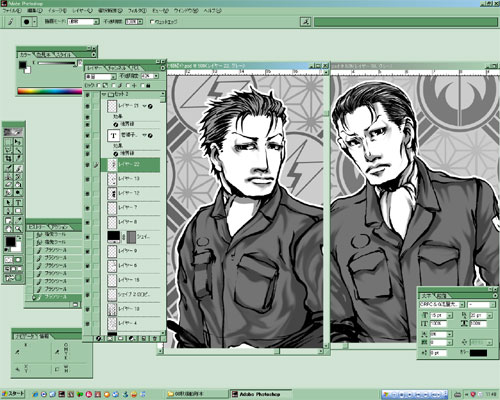Open the フィルタ menu
Screen dimensions: 500x400
pos(137,11)
